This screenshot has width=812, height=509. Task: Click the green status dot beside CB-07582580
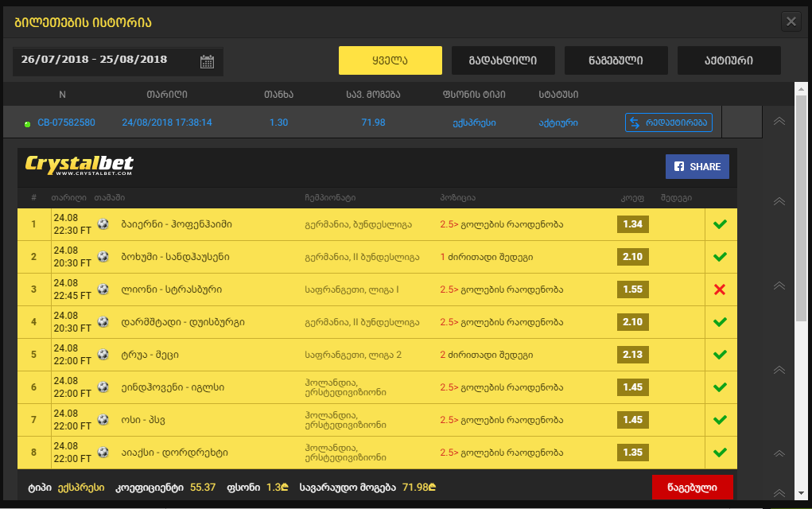pos(28,124)
